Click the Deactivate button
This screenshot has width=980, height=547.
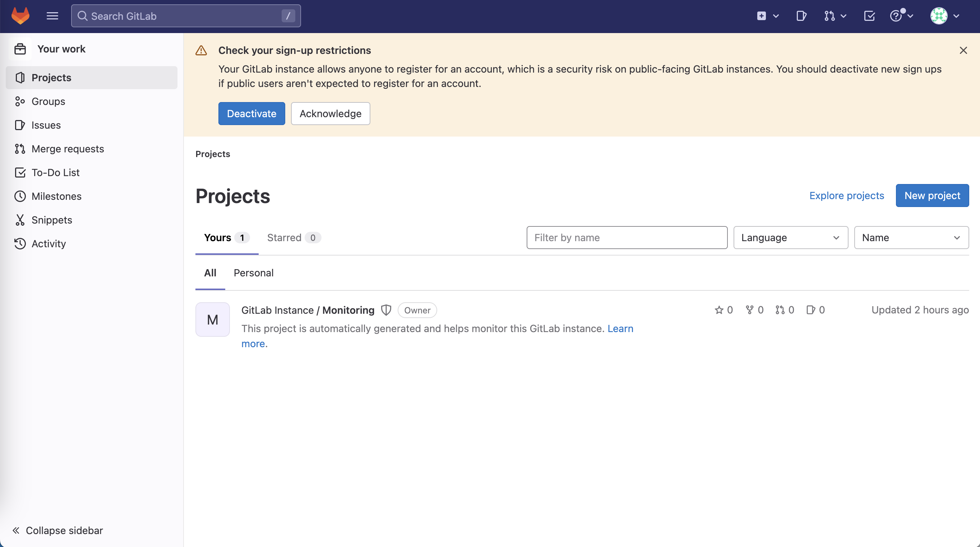pos(251,114)
